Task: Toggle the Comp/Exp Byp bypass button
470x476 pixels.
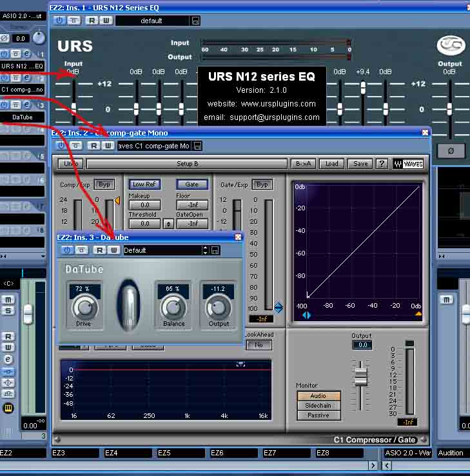Action: coord(104,184)
